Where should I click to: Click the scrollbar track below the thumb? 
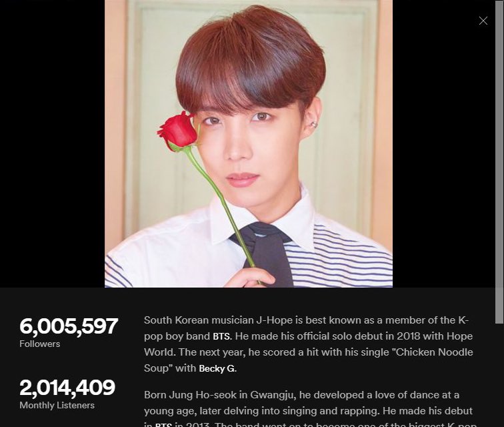[499, 375]
